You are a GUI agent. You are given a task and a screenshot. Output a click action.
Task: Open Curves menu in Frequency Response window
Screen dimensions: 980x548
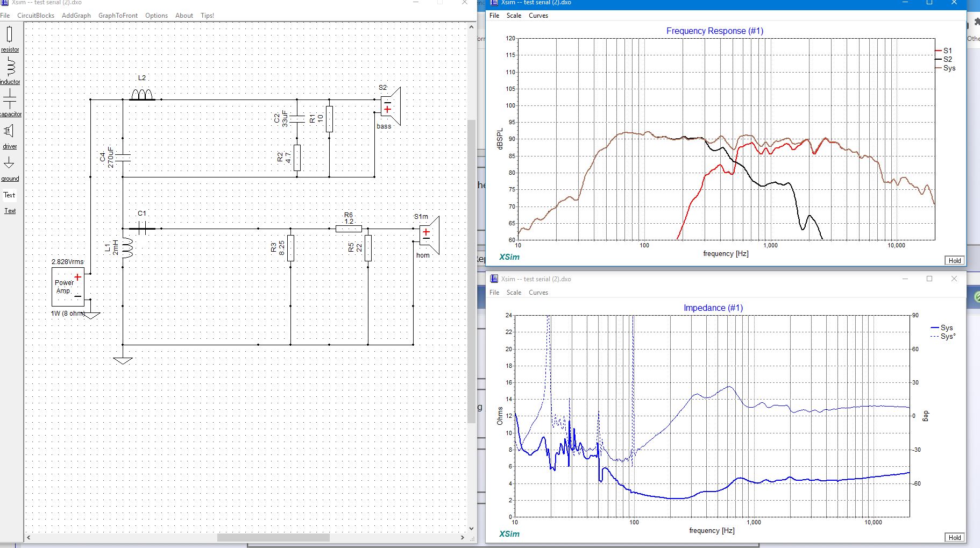pyautogui.click(x=538, y=16)
